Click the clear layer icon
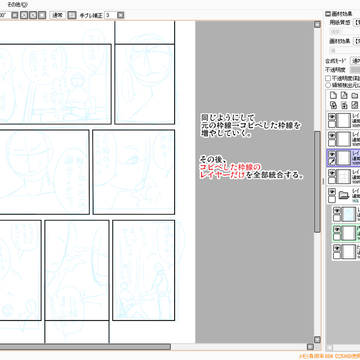This screenshot has width=360, height=360. (x=356, y=105)
